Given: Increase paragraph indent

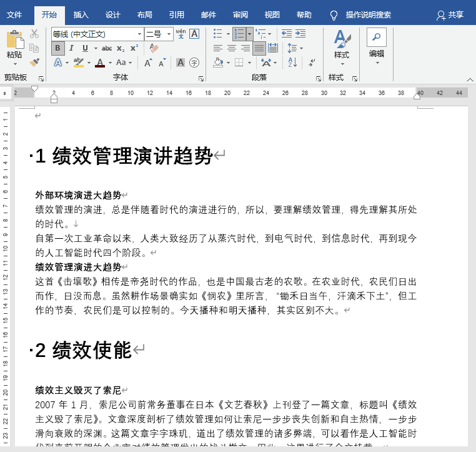Looking at the screenshot, I should tap(301, 34).
